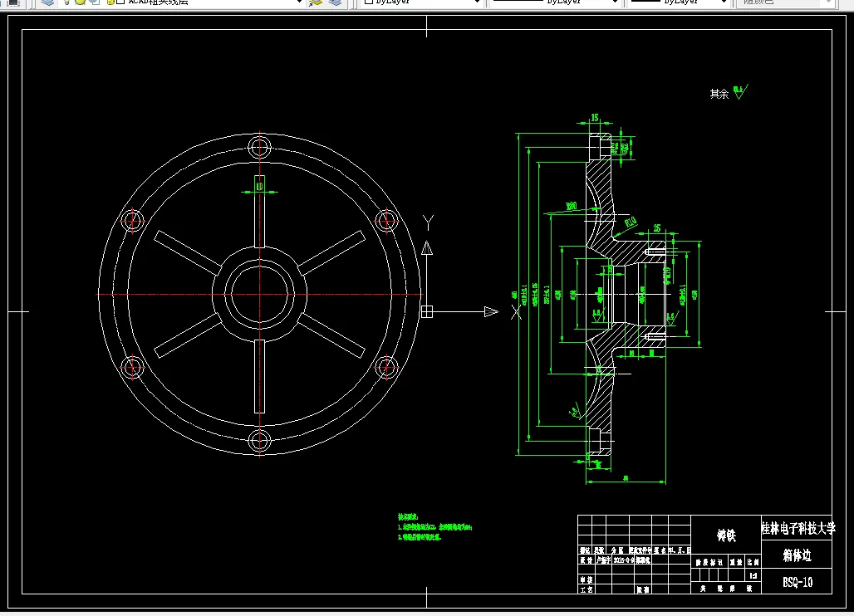
Task: Click the surface roughness symbol beside 其余
Action: pos(740,91)
